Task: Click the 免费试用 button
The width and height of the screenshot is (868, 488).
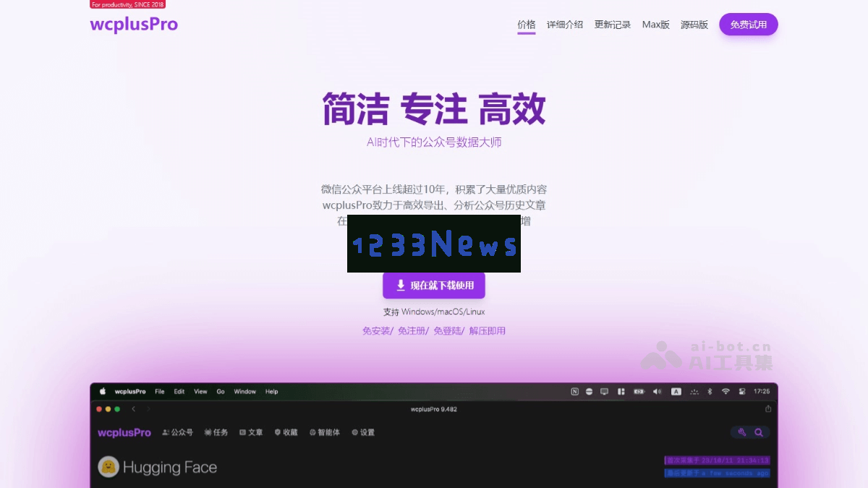Action: pyautogui.click(x=749, y=25)
